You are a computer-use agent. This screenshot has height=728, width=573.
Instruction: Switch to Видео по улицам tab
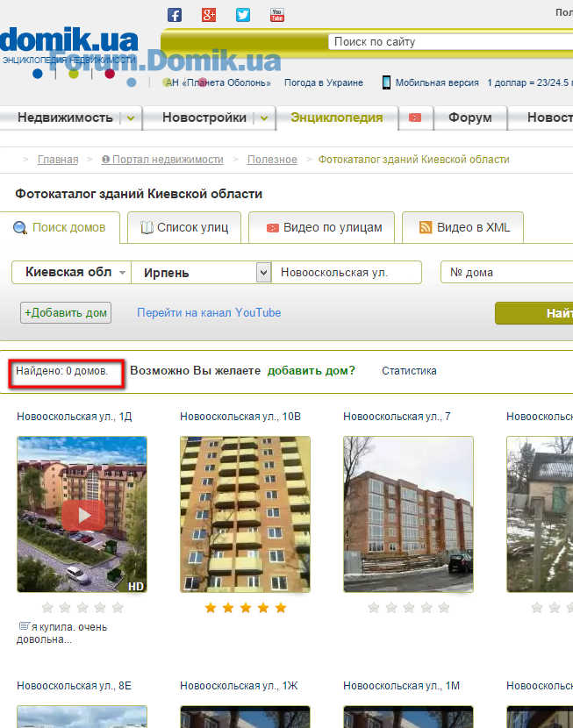[x=322, y=227]
